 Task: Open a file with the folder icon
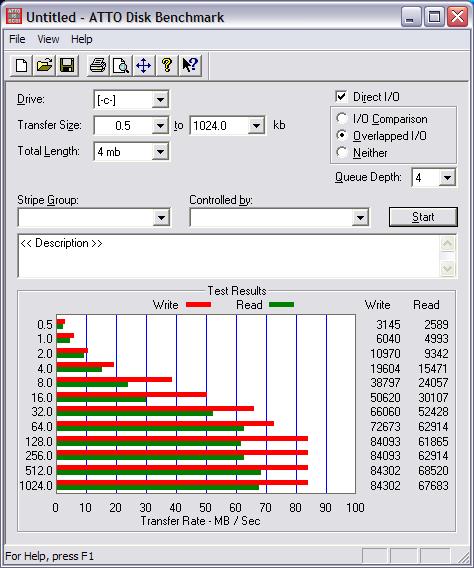point(44,66)
